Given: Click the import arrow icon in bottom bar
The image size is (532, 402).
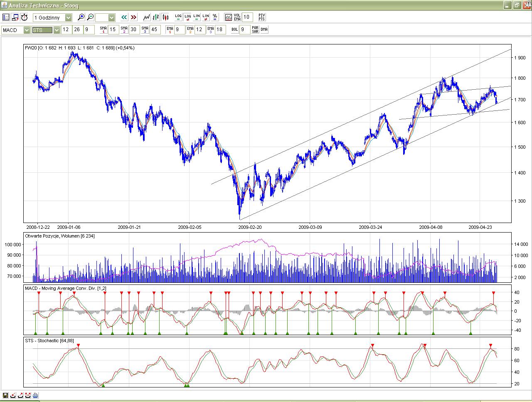Looking at the screenshot, I should tap(13, 395).
